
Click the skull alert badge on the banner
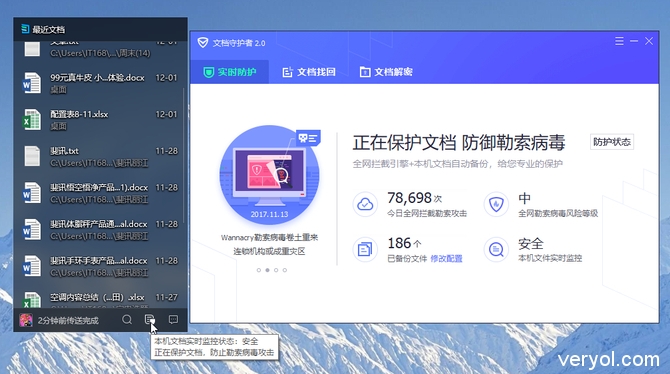[x=308, y=138]
